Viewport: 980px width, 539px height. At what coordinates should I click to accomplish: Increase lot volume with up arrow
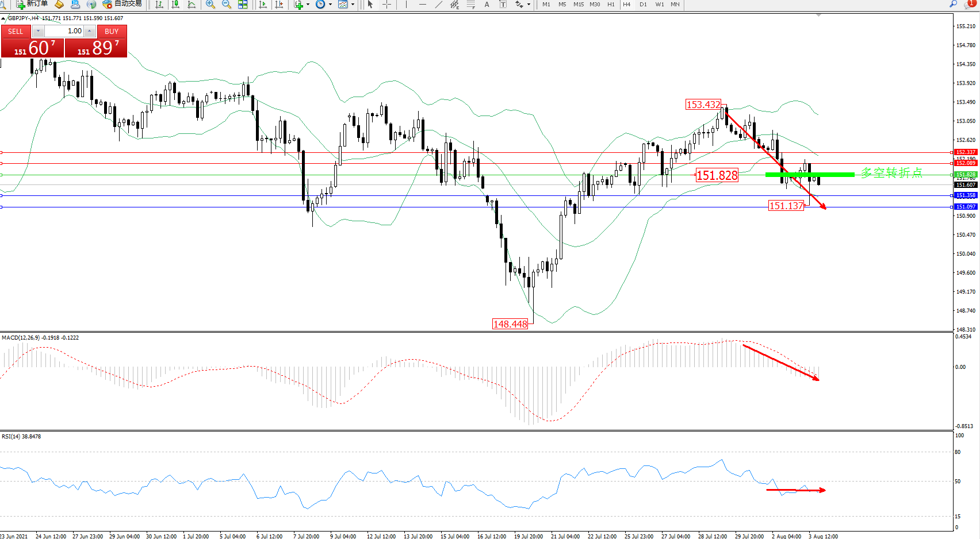(x=90, y=31)
